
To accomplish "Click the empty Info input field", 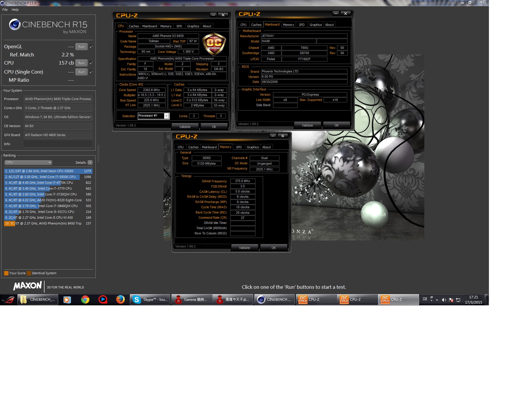I will coord(58,144).
